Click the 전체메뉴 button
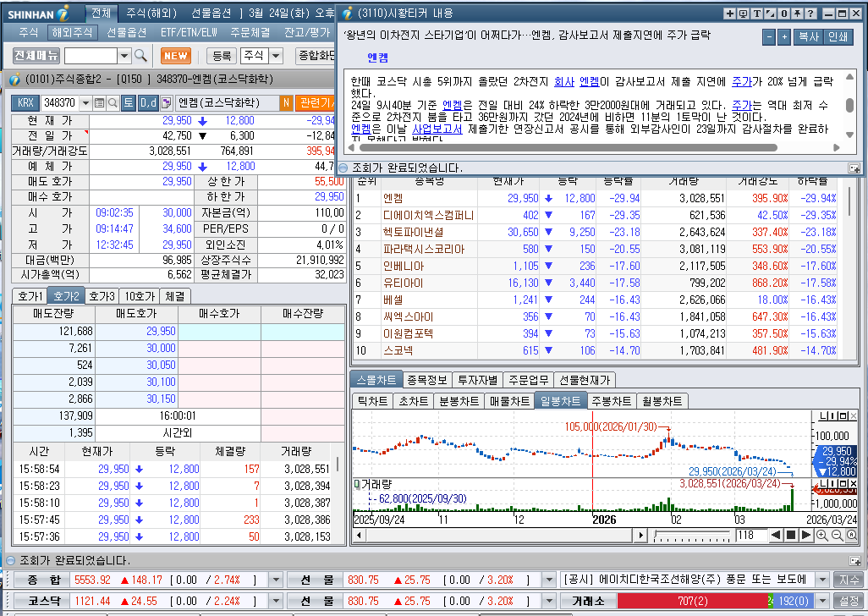 [36, 55]
